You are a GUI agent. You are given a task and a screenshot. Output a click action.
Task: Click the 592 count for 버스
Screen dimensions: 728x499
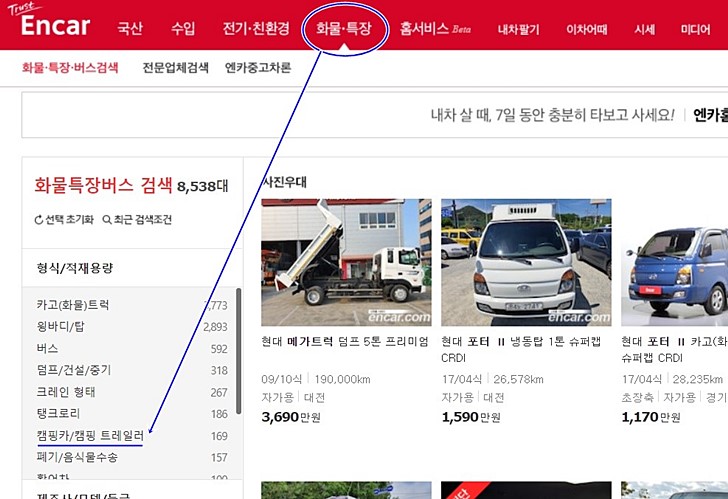(x=219, y=349)
